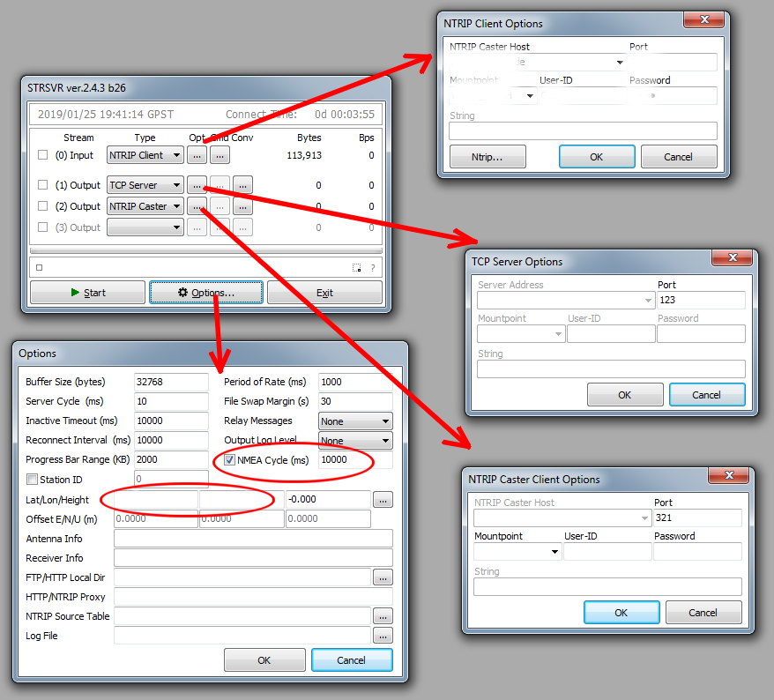Open Opt settings for the (0) Input stream
This screenshot has height=700, width=774.
[x=197, y=155]
